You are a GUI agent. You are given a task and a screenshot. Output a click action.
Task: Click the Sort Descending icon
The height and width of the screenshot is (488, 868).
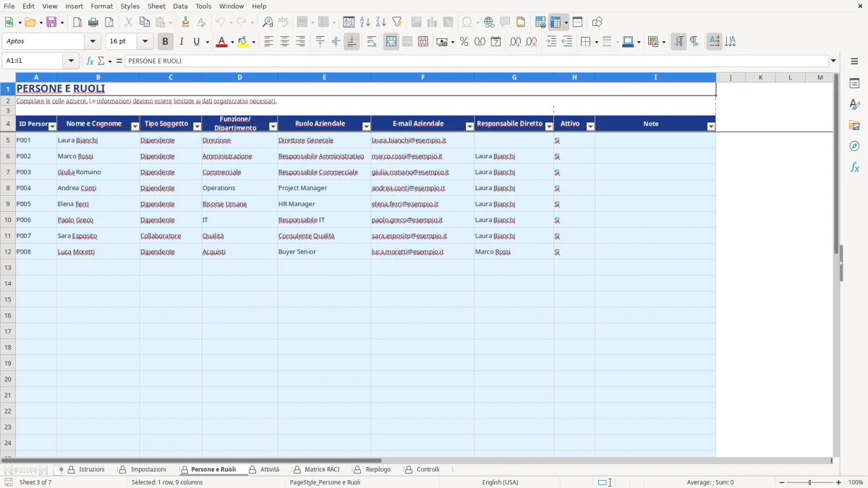click(380, 22)
